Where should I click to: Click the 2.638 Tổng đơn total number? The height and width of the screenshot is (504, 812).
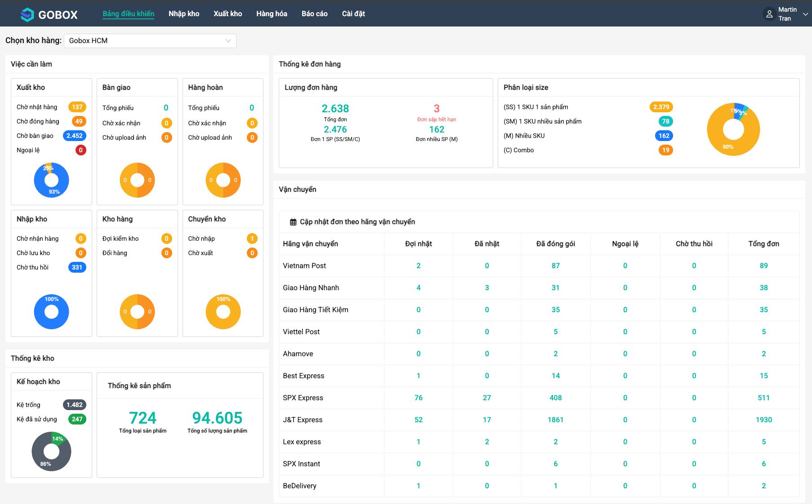pos(335,109)
